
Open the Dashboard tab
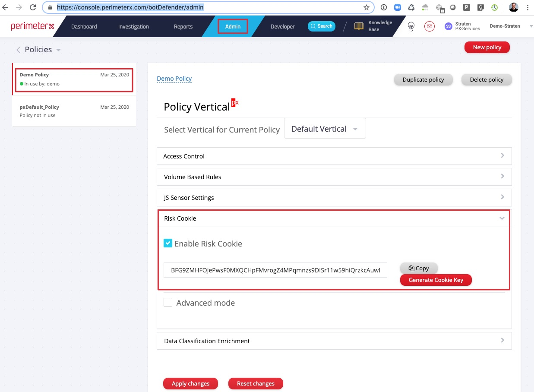pos(84,27)
